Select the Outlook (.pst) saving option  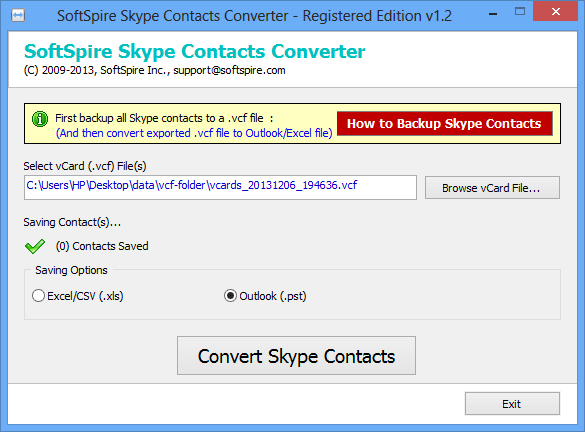pyautogui.click(x=230, y=296)
